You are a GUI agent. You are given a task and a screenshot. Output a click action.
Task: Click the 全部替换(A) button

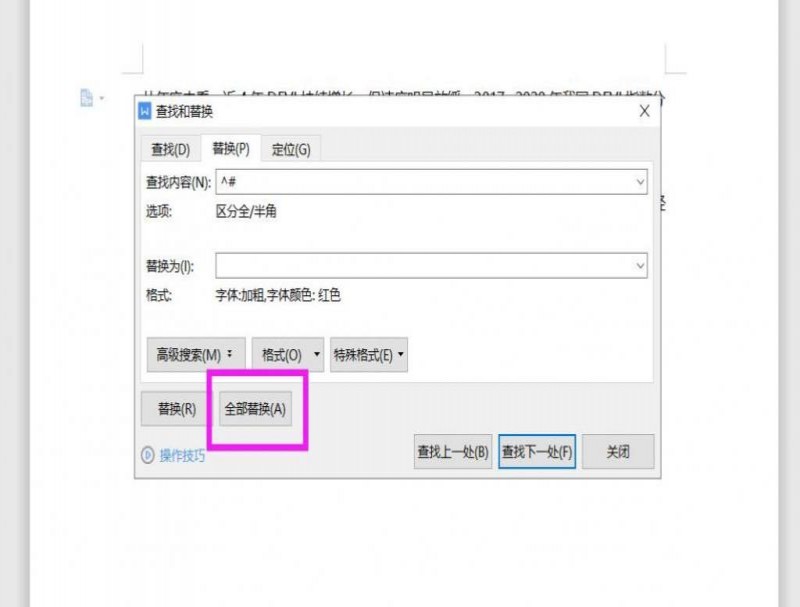(x=255, y=409)
